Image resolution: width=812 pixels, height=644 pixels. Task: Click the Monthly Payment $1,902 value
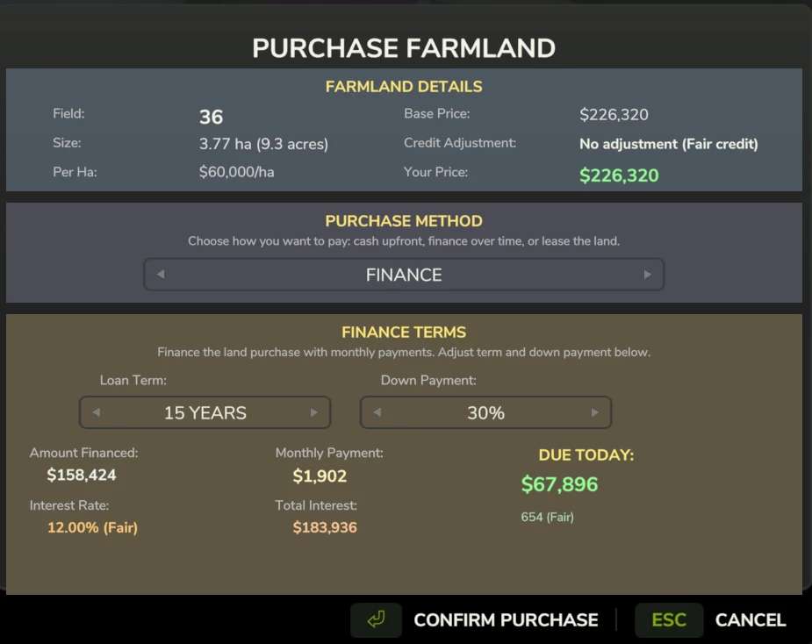click(x=320, y=476)
